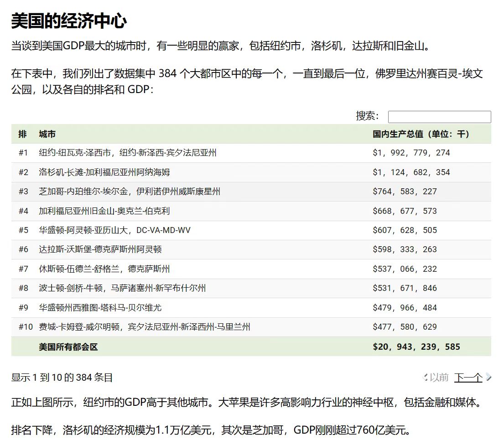
Task: Click the search input field above the table
Action: (439, 117)
